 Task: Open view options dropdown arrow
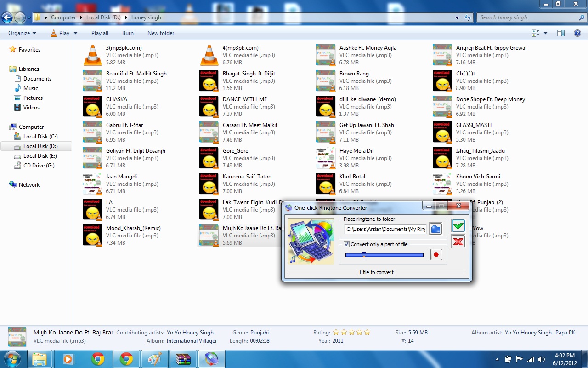[x=545, y=33]
